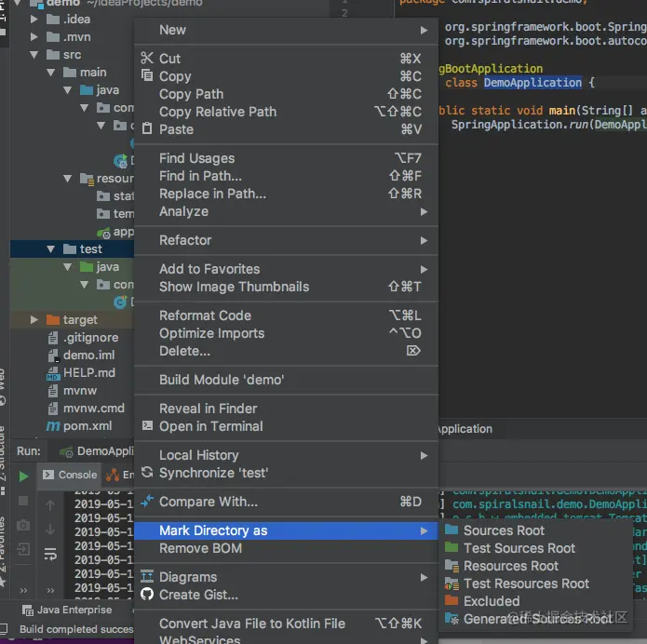The image size is (647, 644).
Task: Select Find Usages menu entry
Action: (286, 157)
